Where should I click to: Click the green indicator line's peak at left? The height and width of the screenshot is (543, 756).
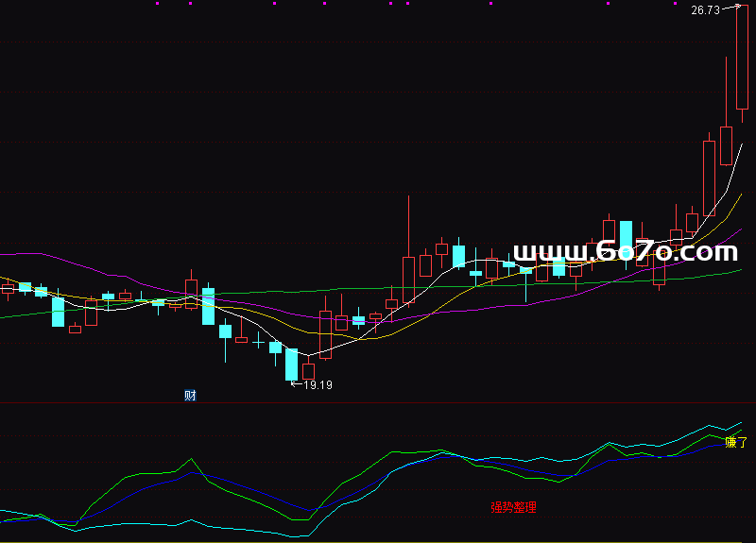pos(191,460)
